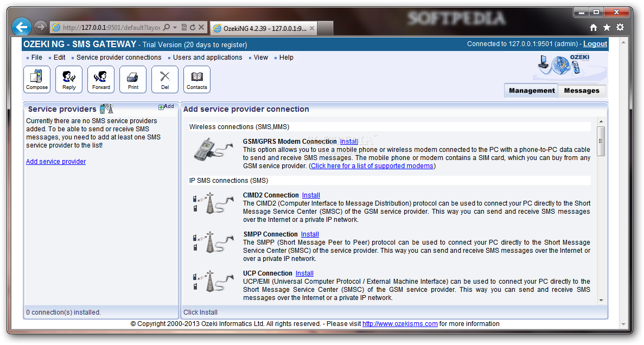Install the SMPP Connection

click(x=310, y=234)
